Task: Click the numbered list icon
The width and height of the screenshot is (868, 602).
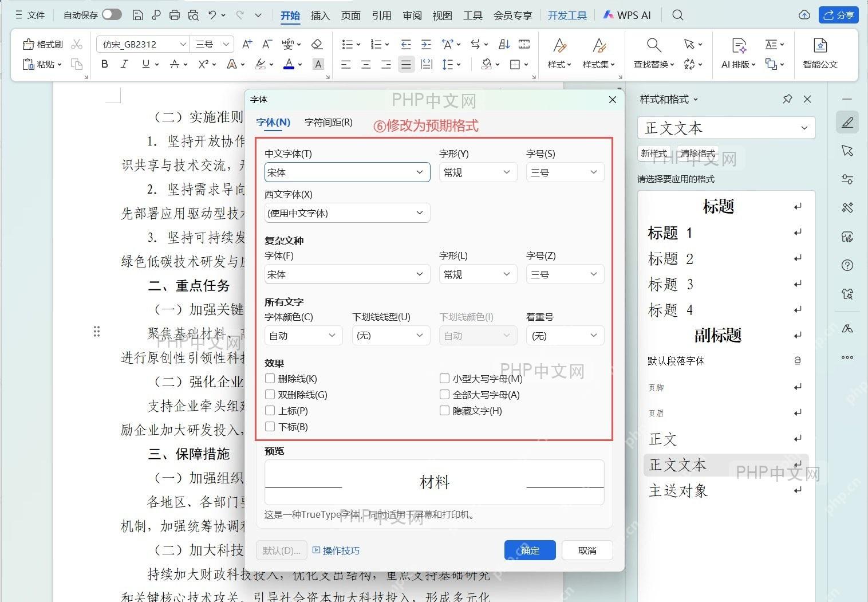Action: tap(376, 44)
